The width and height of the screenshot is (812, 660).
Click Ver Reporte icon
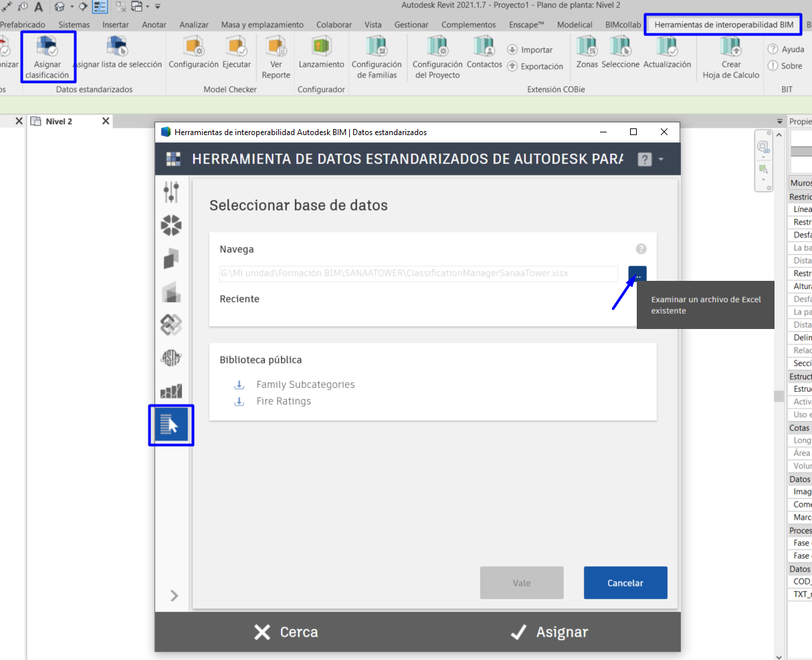coord(276,46)
